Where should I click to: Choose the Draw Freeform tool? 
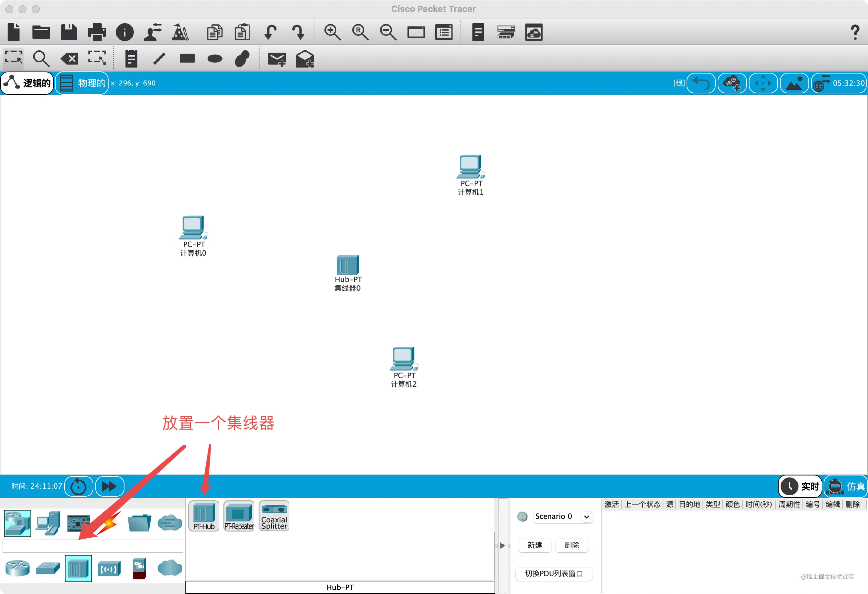pyautogui.click(x=242, y=58)
